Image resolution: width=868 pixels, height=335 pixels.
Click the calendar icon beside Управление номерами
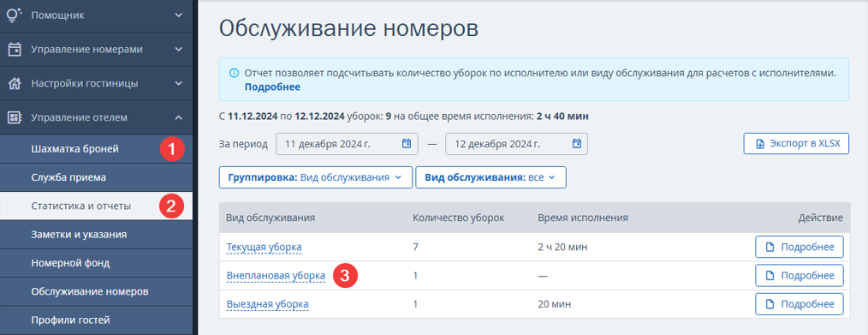(x=15, y=50)
